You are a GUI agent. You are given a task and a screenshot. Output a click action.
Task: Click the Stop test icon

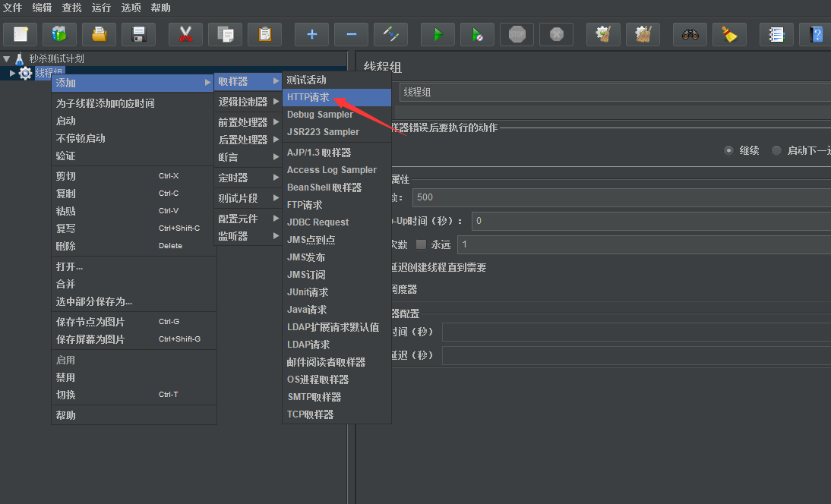click(517, 34)
